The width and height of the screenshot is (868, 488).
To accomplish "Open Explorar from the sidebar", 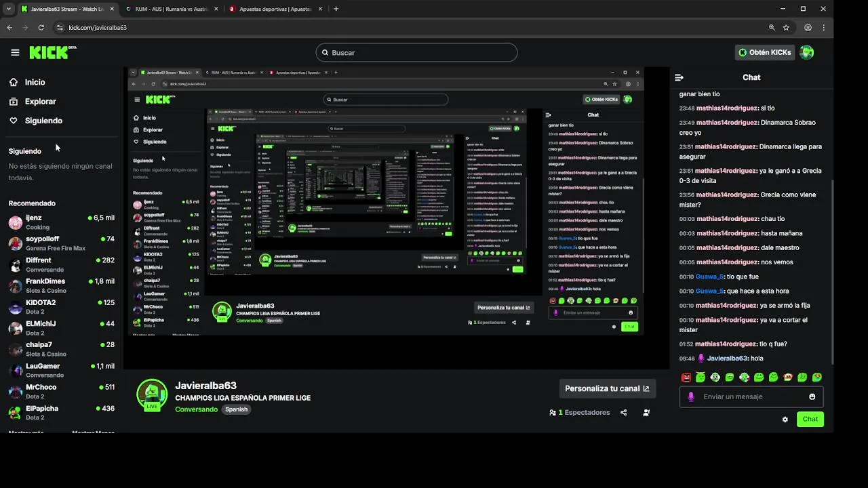I will click(40, 101).
